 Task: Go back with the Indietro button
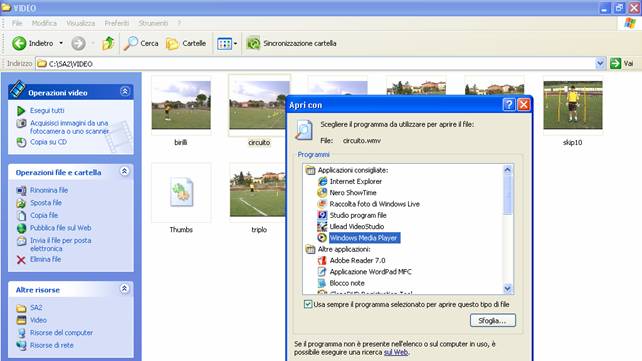(x=33, y=43)
